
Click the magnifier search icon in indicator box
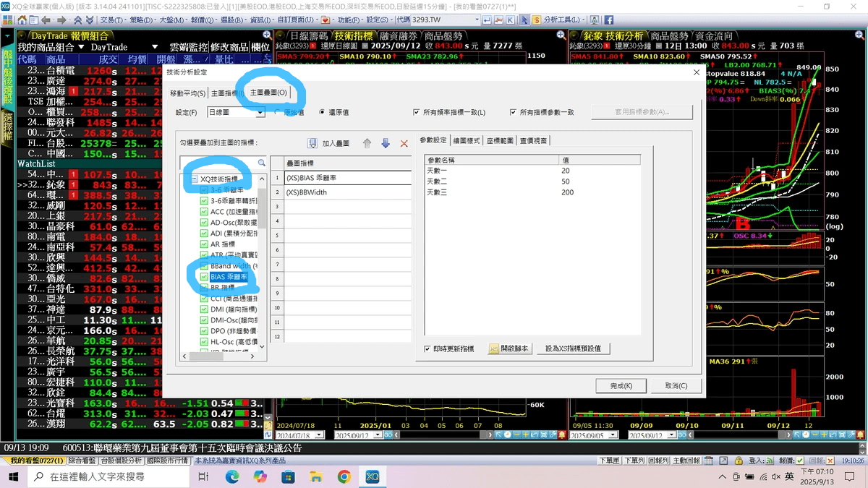pos(261,163)
